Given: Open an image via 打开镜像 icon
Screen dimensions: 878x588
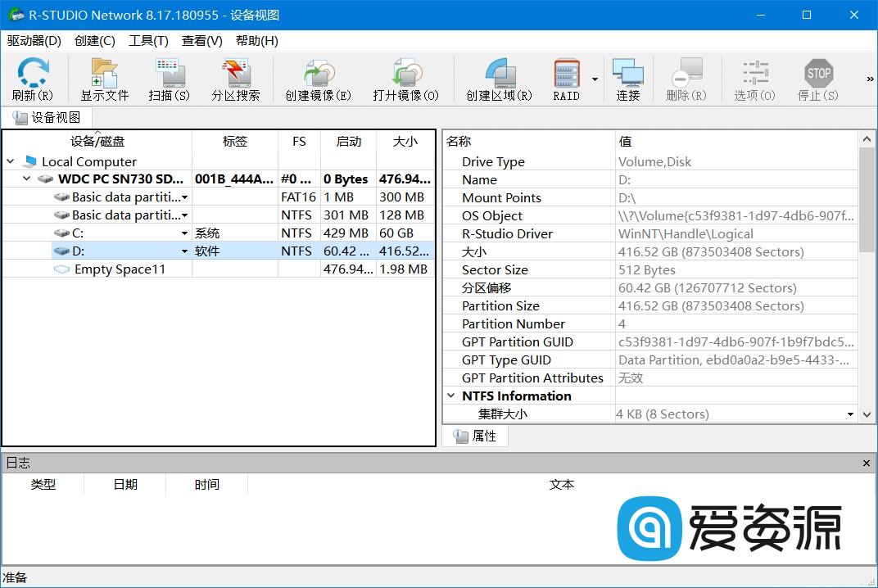Looking at the screenshot, I should click(406, 79).
